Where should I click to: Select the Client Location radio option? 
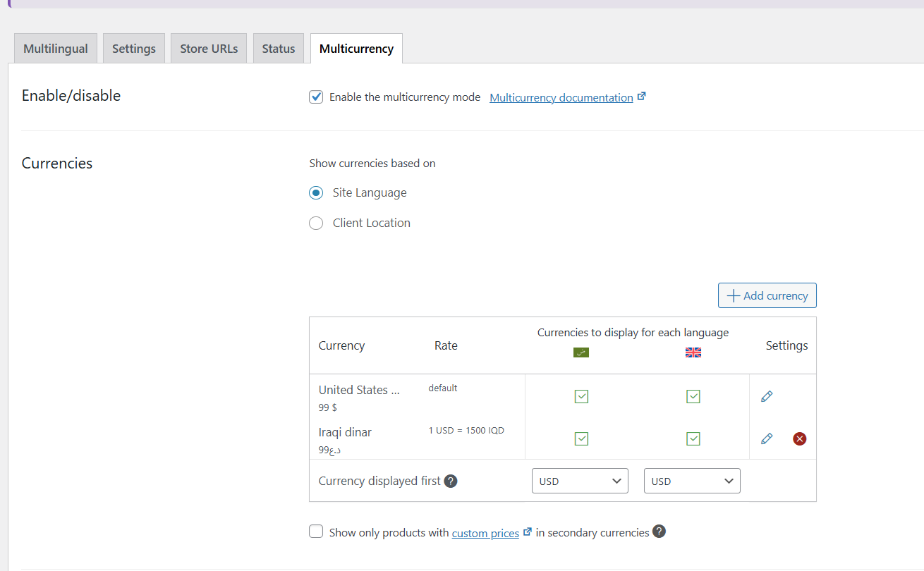pos(316,223)
